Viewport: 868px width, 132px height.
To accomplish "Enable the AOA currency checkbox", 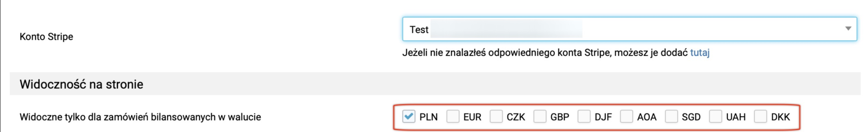I will pyautogui.click(x=626, y=116).
